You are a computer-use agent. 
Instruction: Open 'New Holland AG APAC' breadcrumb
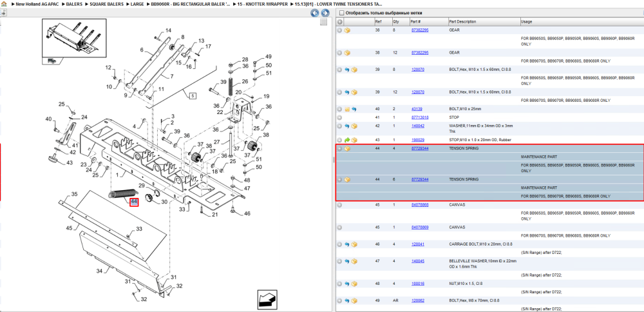click(x=36, y=4)
